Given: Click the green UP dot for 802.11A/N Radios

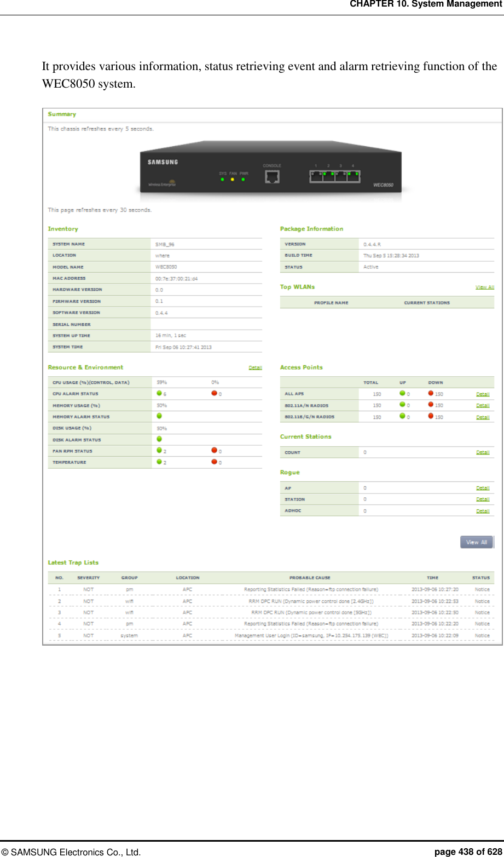Looking at the screenshot, I should [402, 405].
